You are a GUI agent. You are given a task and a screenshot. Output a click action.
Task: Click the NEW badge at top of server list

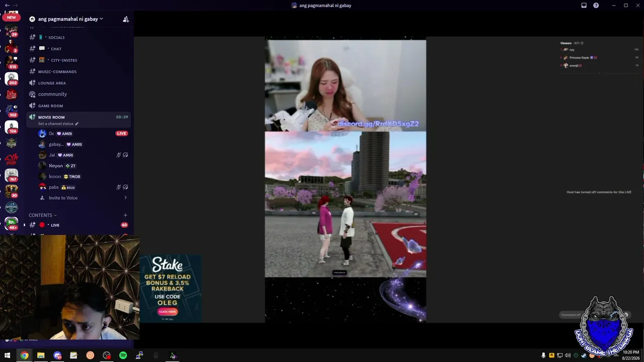pyautogui.click(x=11, y=17)
